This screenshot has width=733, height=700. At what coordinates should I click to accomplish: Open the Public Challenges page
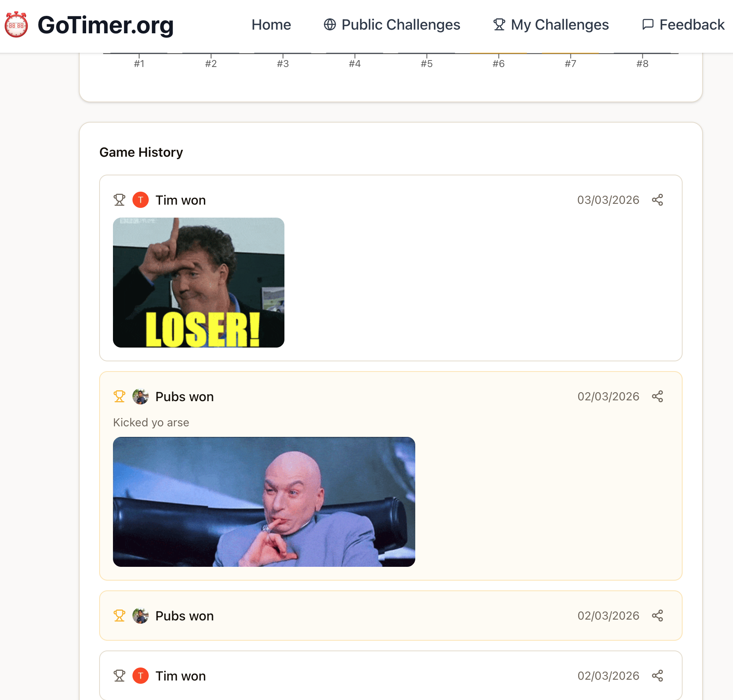(401, 25)
